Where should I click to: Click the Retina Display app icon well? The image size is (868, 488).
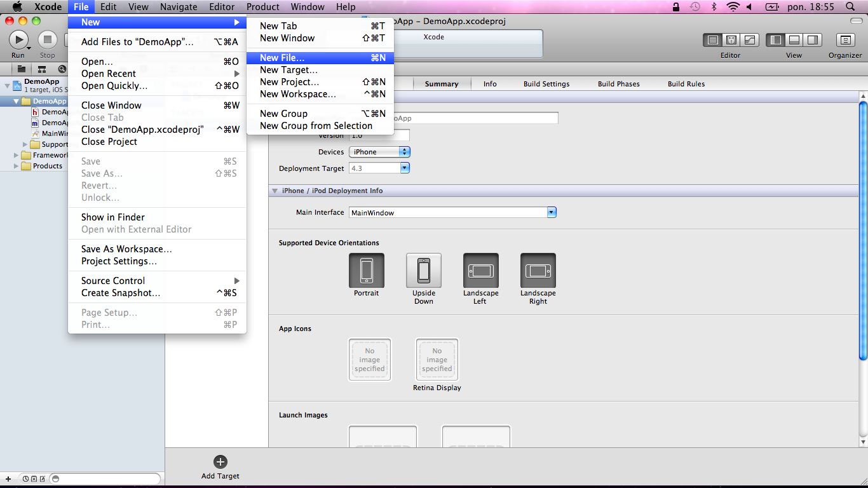(x=437, y=360)
